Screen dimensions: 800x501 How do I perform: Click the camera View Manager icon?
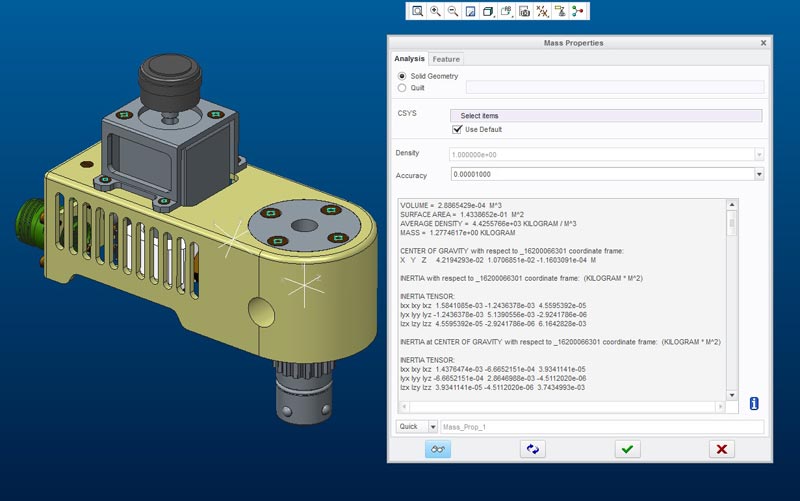point(524,11)
